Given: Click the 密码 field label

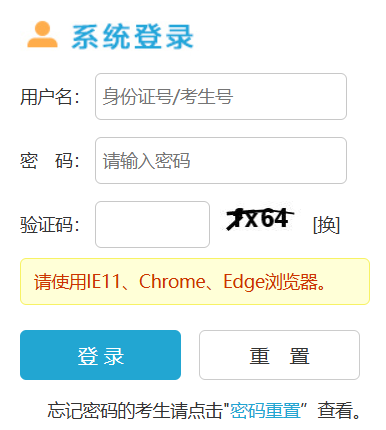Looking at the screenshot, I should pyautogui.click(x=50, y=161).
